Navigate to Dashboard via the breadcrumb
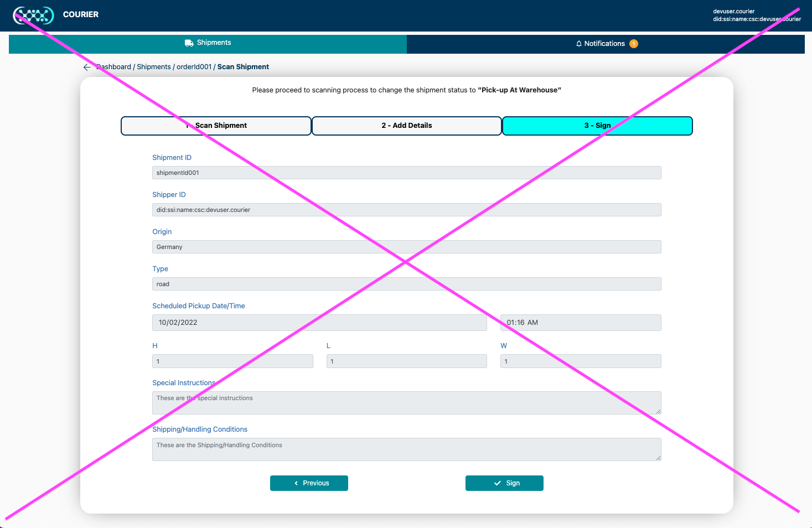The height and width of the screenshot is (528, 812). pos(113,66)
